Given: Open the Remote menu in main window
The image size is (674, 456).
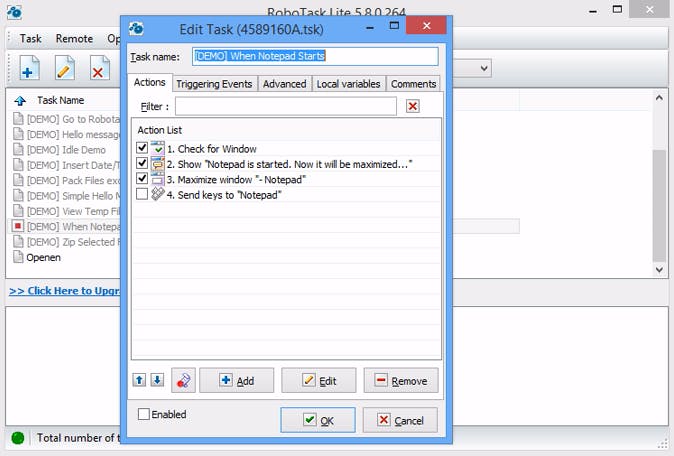Looking at the screenshot, I should point(74,39).
